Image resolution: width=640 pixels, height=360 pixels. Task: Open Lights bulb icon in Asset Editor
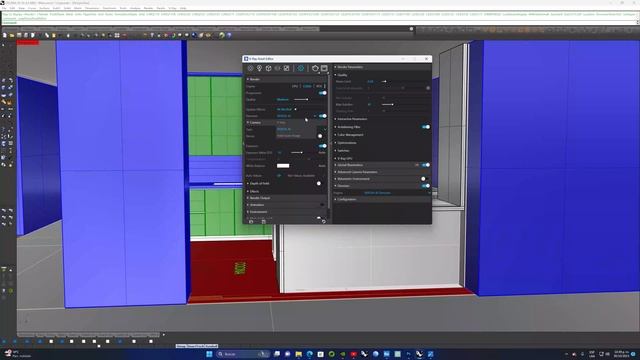coord(259,68)
